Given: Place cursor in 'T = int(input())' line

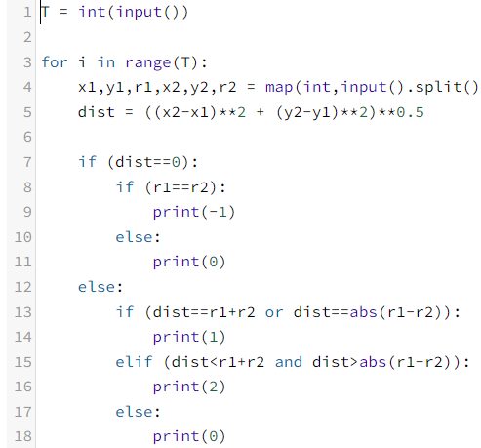Looking at the screenshot, I should tap(115, 13).
